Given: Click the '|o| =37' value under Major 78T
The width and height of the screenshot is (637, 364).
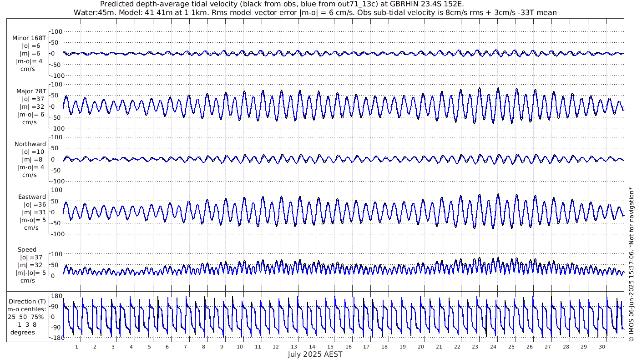Looking at the screenshot, I should [x=31, y=99].
